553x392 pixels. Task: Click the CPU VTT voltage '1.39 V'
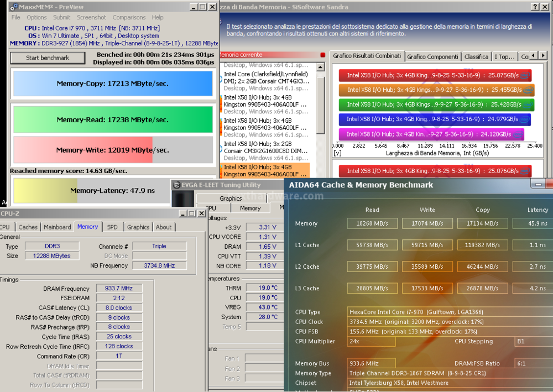point(265,257)
